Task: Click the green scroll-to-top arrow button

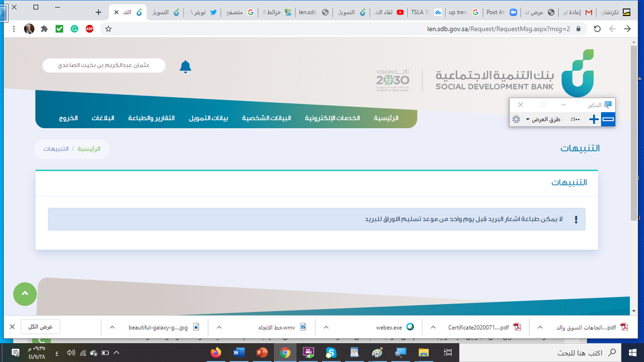Action: [25, 294]
